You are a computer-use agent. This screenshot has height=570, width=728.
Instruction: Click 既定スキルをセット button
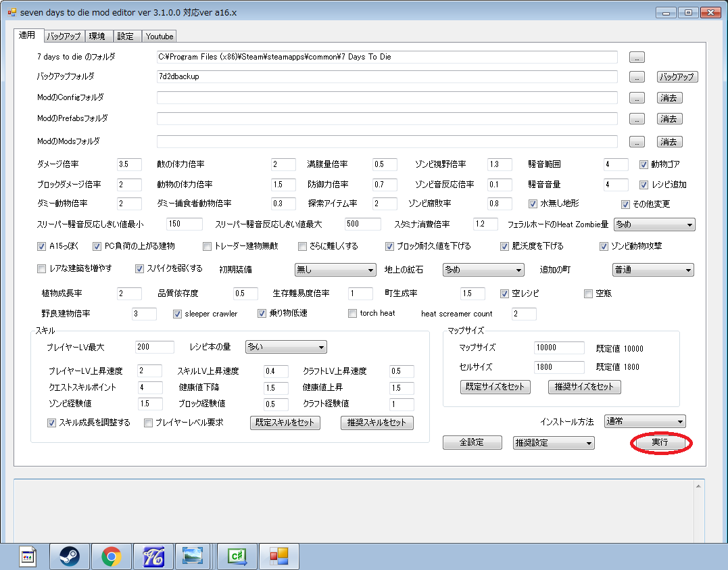tap(285, 423)
